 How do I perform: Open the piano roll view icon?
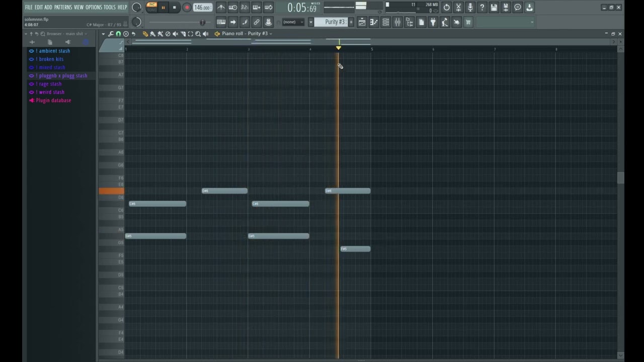tap(374, 22)
